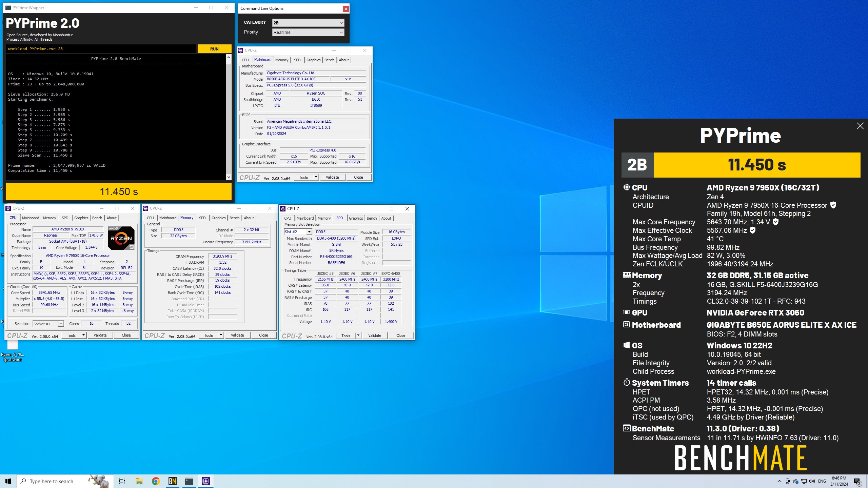Viewport: 868px width, 488px height.
Task: Click the CPUID verified shield icon
Action: [x=833, y=205]
